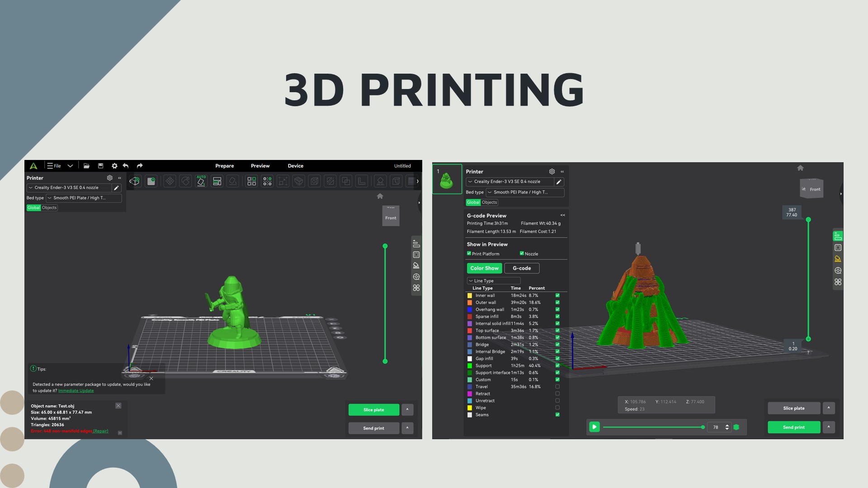The height and width of the screenshot is (488, 868).
Task: Click the four-circle clover icon in right window
Action: pos(838,282)
